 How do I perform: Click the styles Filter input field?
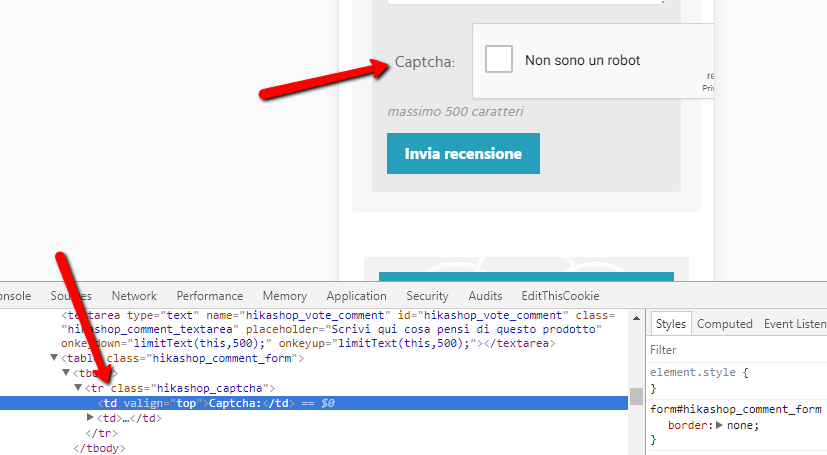point(735,350)
